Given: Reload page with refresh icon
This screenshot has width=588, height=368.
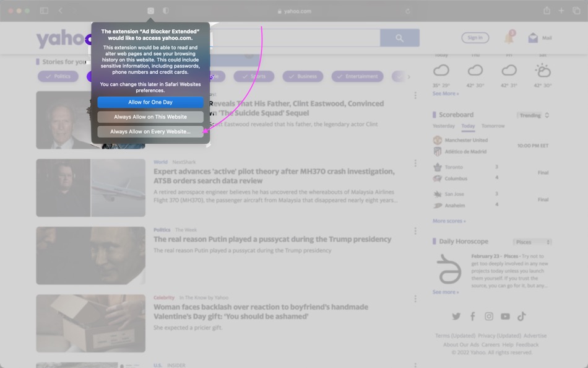Looking at the screenshot, I should click(408, 11).
